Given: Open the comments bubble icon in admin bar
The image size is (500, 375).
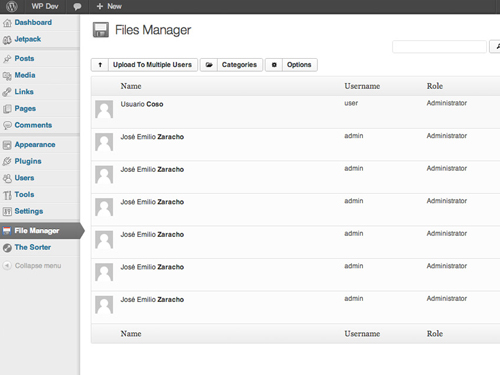Looking at the screenshot, I should point(77,6).
